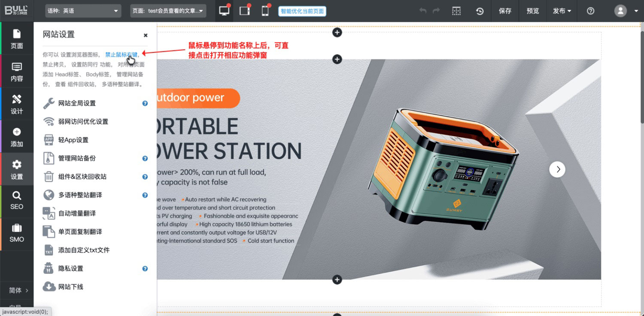Open the 语种 language dropdown

(83, 11)
